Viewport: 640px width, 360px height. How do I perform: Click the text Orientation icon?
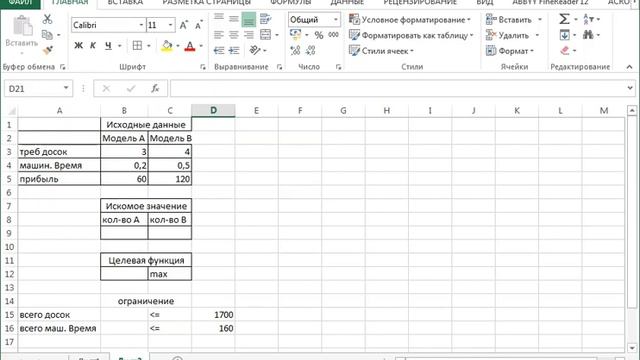tap(255, 51)
